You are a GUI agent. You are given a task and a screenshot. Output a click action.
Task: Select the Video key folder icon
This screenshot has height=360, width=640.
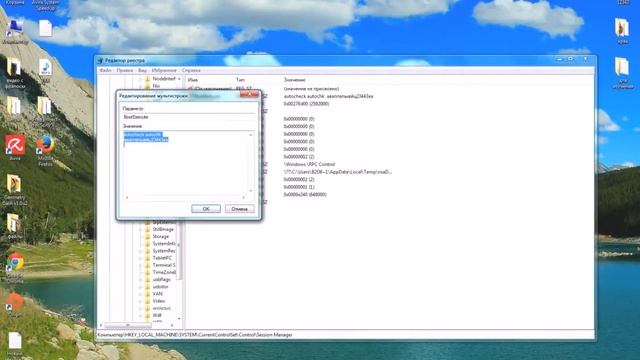pos(148,301)
